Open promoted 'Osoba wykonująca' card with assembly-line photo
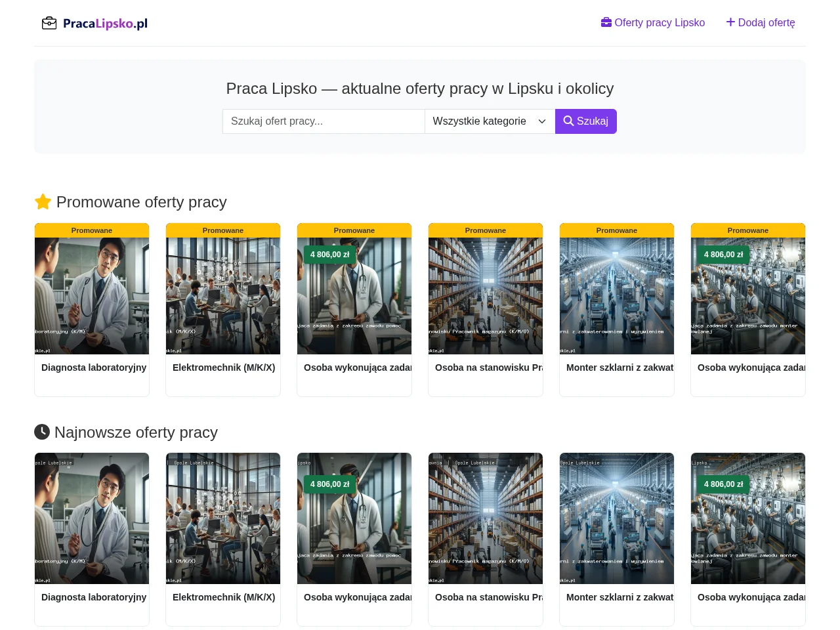This screenshot has width=840, height=630. [748, 310]
